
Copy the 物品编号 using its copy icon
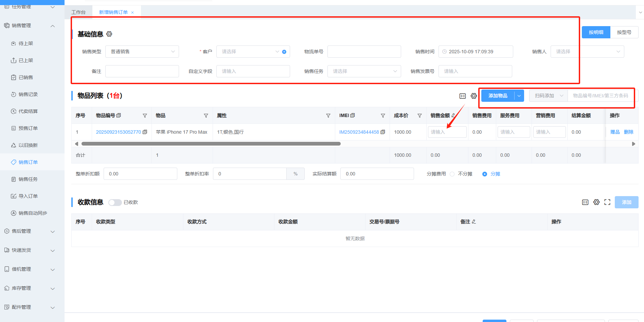pyautogui.click(x=145, y=132)
